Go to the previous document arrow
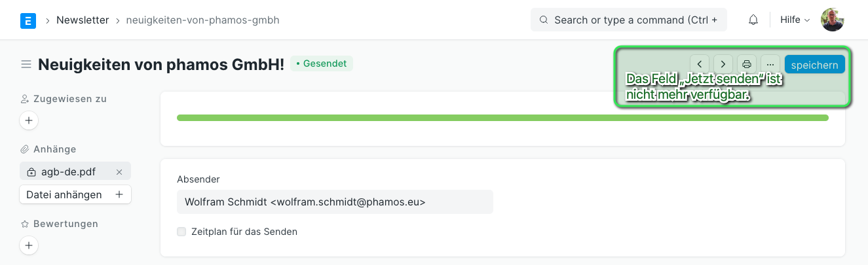This screenshot has height=265, width=868. 700,64
